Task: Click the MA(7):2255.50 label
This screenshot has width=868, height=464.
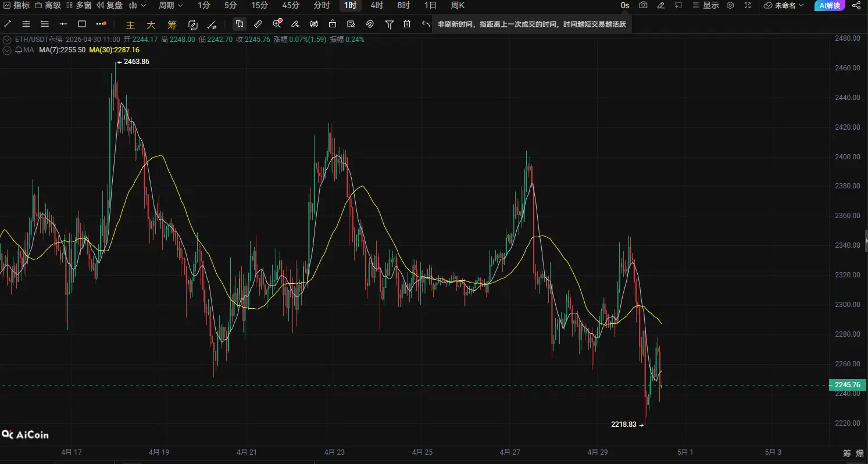Action: 62,50
